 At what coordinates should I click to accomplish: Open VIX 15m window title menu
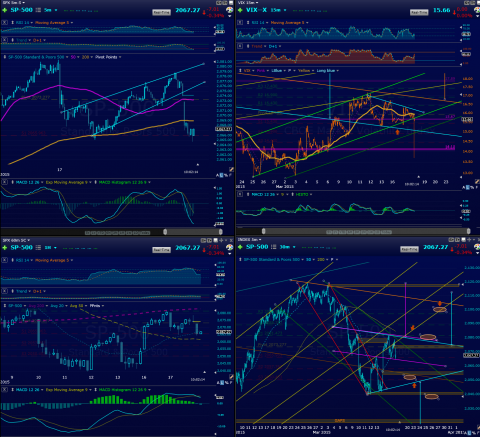[x=248, y=3]
